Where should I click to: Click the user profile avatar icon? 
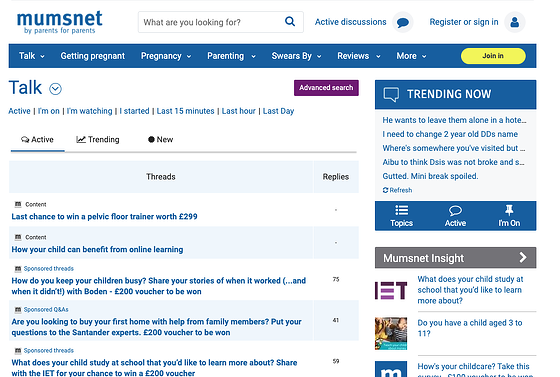coord(514,22)
